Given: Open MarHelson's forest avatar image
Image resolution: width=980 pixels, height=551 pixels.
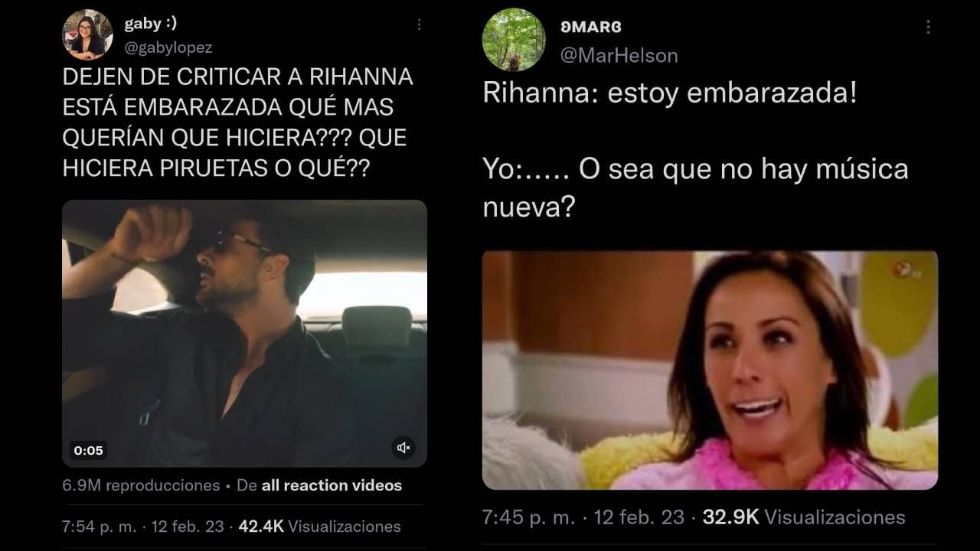Looking at the screenshot, I should click(x=514, y=40).
